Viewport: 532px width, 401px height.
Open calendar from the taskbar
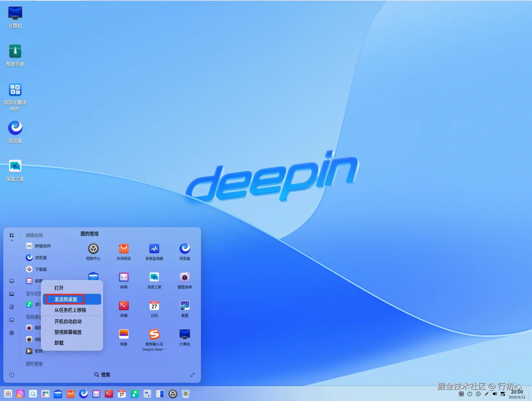122,394
